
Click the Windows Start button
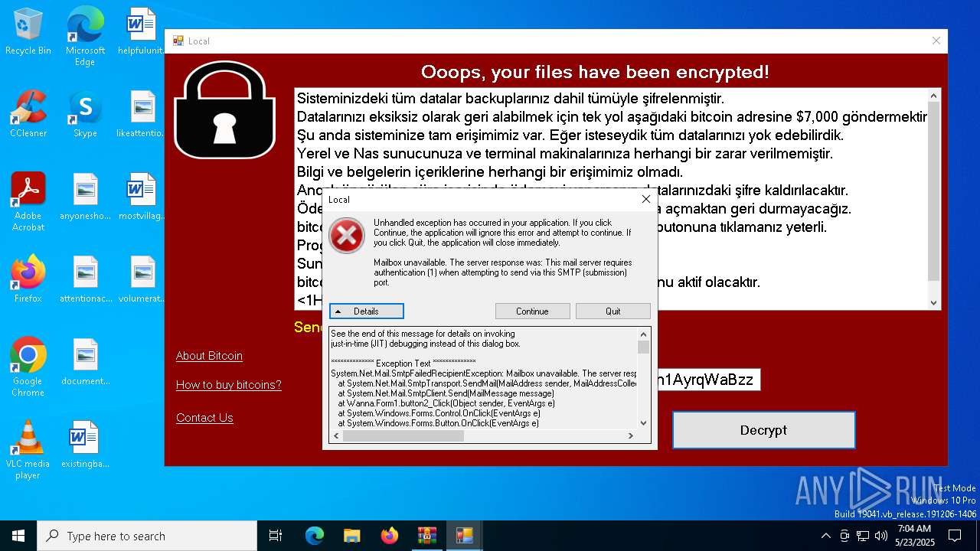coord(18,536)
